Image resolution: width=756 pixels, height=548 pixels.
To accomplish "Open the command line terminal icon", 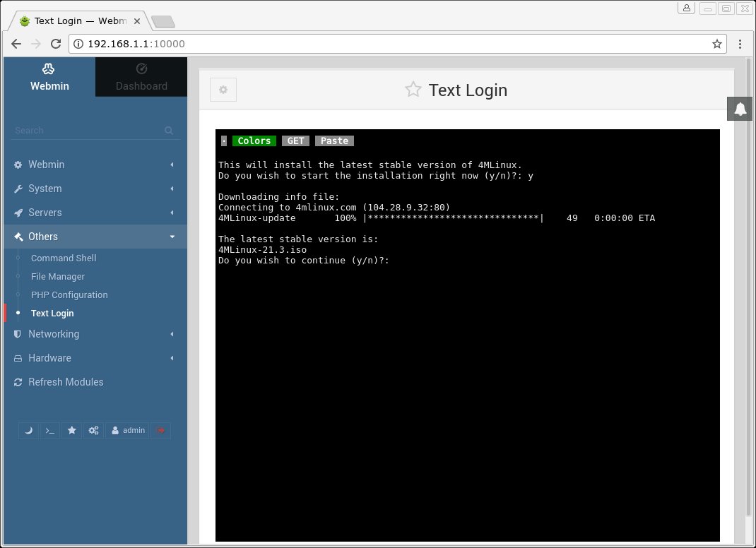I will pyautogui.click(x=50, y=430).
